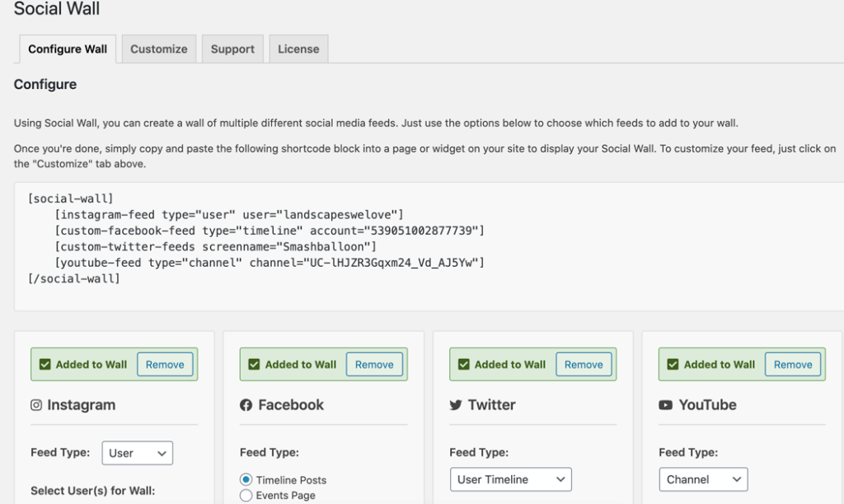Click the Twitter bird icon
The height and width of the screenshot is (504, 844).
(x=458, y=404)
